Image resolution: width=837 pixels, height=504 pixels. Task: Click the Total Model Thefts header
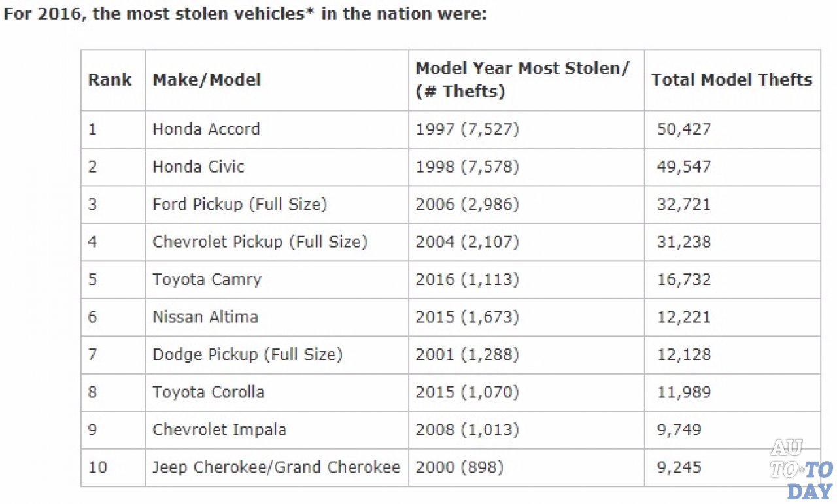pyautogui.click(x=732, y=80)
